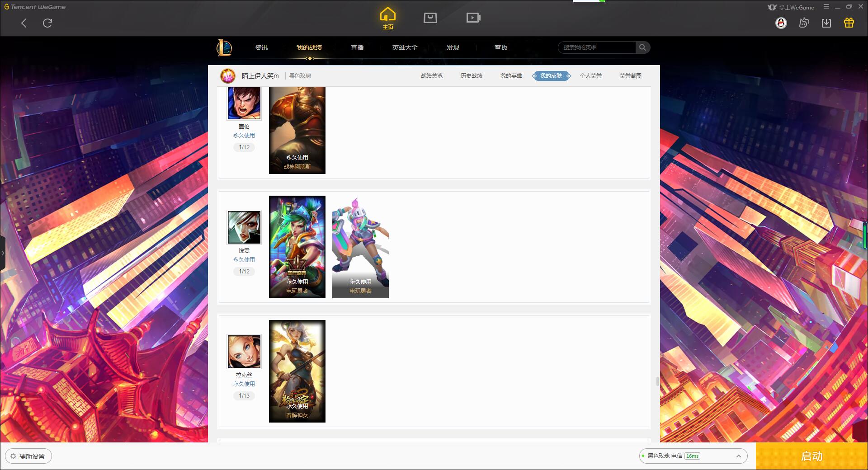Switch to 我的英雄 sub-tab
Screen dimensions: 868x470
pos(511,76)
